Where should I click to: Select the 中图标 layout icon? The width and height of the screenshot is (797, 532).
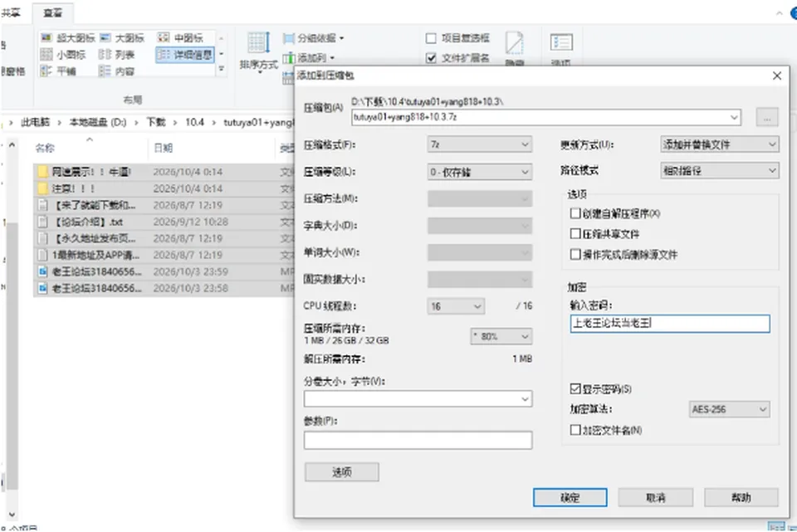(x=164, y=37)
